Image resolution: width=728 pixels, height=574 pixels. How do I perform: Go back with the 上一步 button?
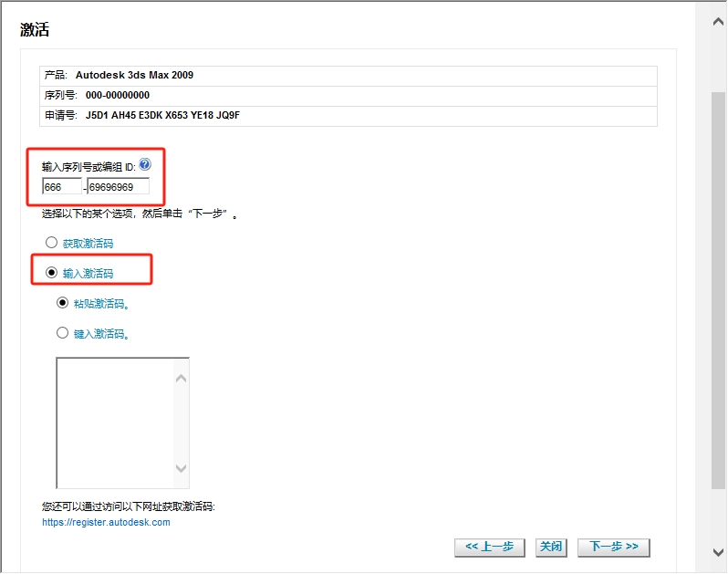pyautogui.click(x=489, y=547)
